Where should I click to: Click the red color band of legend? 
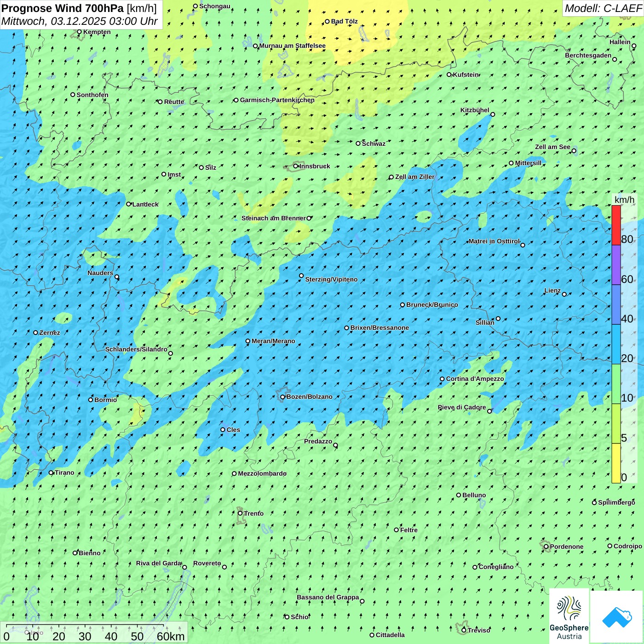click(x=616, y=225)
